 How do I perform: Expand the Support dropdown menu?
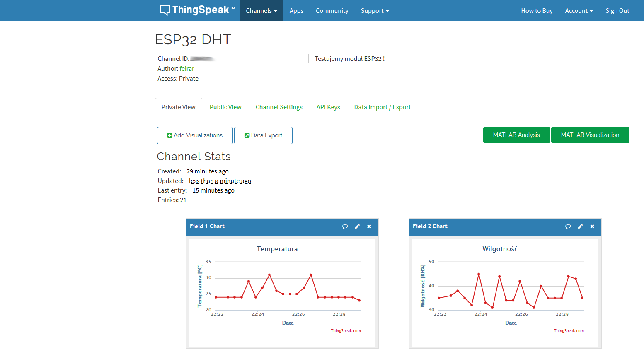point(375,10)
